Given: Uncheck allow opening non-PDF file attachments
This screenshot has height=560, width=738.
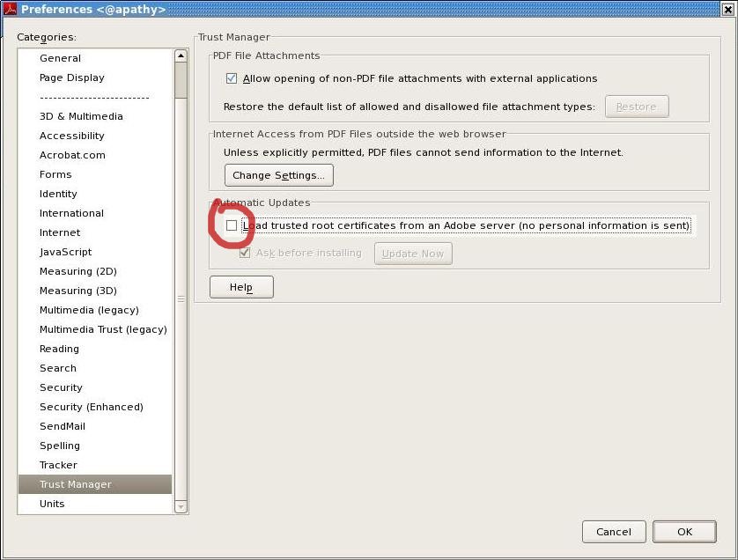Looking at the screenshot, I should [232, 78].
